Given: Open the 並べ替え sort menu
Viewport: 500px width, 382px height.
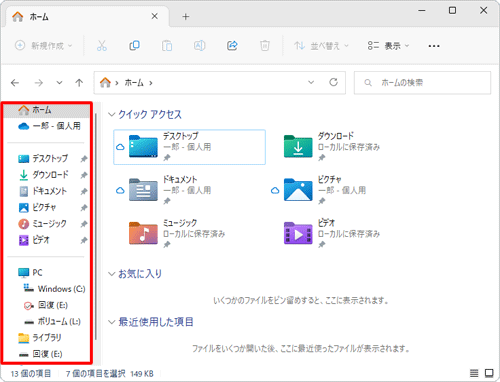Looking at the screenshot, I should (321, 45).
